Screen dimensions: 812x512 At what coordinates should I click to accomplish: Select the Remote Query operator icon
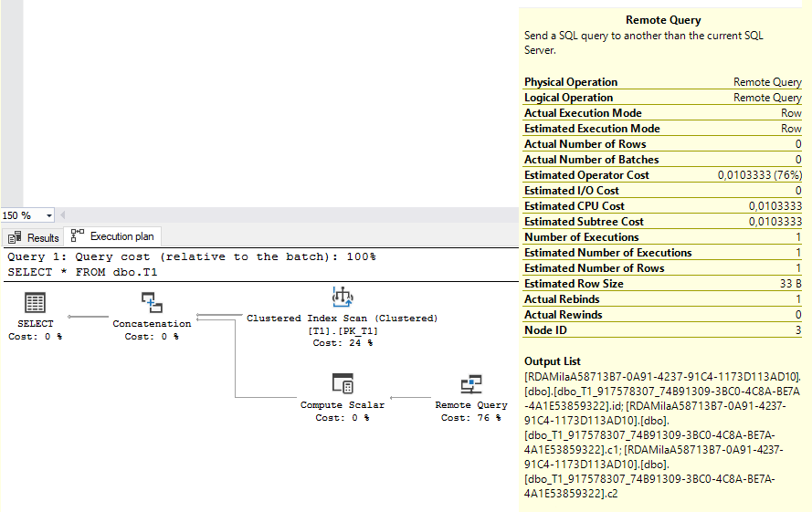[471, 384]
